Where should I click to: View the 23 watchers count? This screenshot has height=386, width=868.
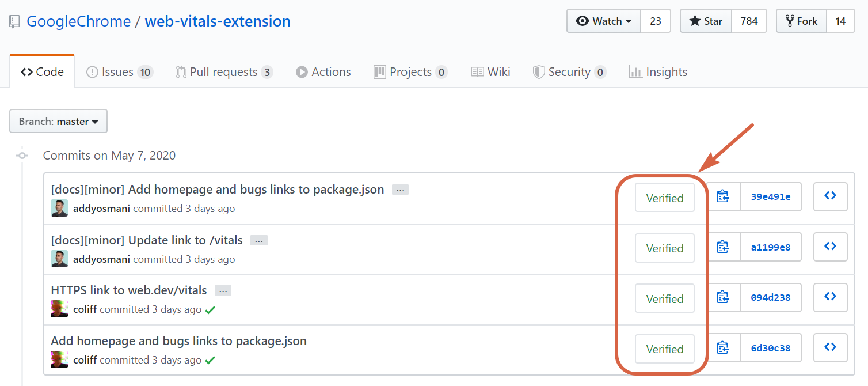pyautogui.click(x=656, y=21)
